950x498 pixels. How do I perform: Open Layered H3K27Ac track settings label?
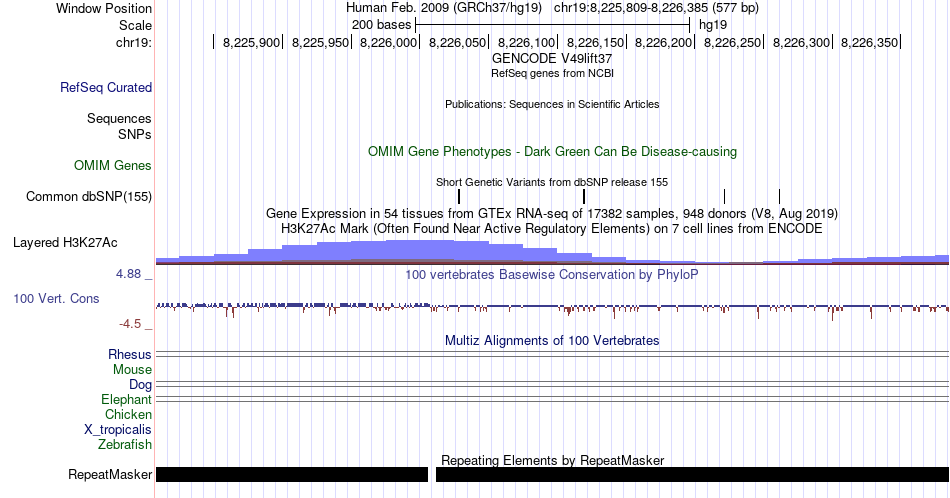[x=65, y=242]
